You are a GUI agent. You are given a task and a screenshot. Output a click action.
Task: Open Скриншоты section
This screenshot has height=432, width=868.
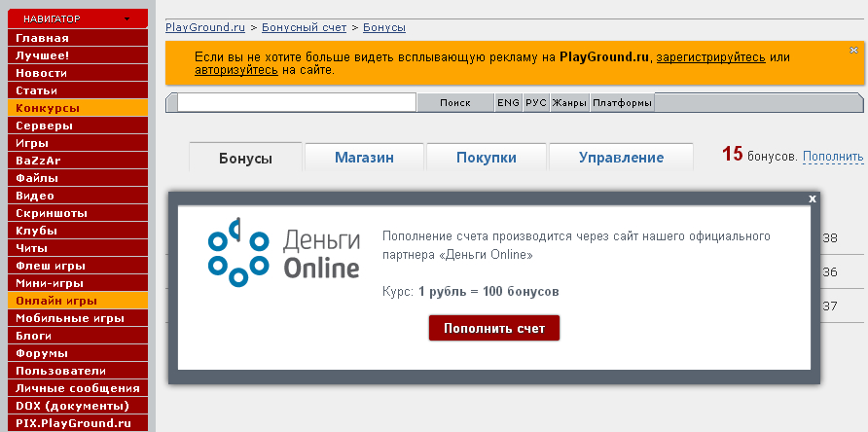(x=78, y=213)
